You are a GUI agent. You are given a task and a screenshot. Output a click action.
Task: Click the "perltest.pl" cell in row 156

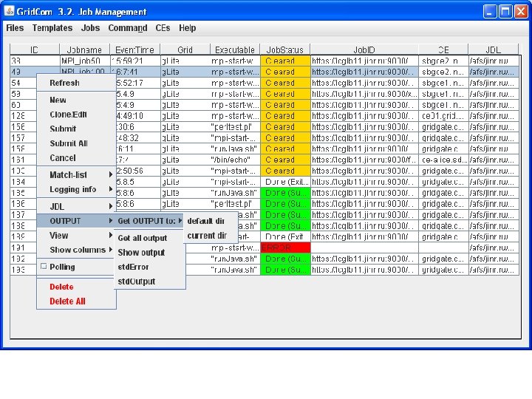pos(235,127)
